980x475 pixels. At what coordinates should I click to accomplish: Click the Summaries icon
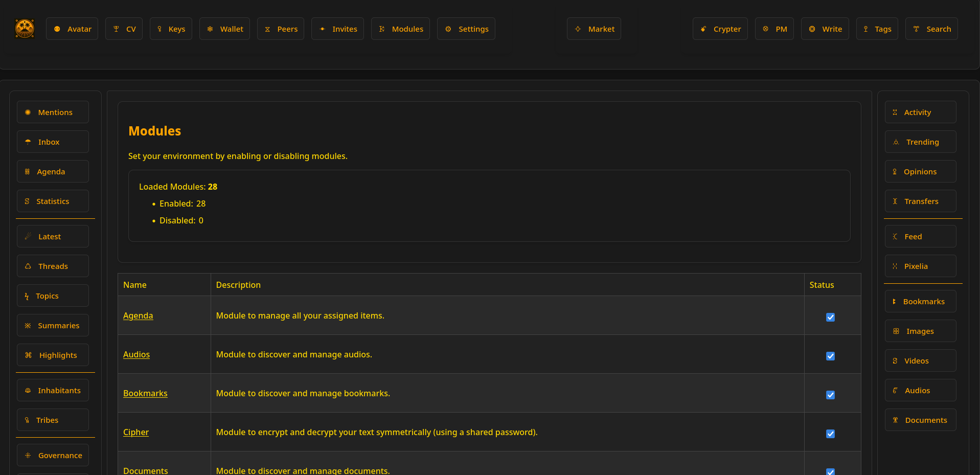coord(28,326)
